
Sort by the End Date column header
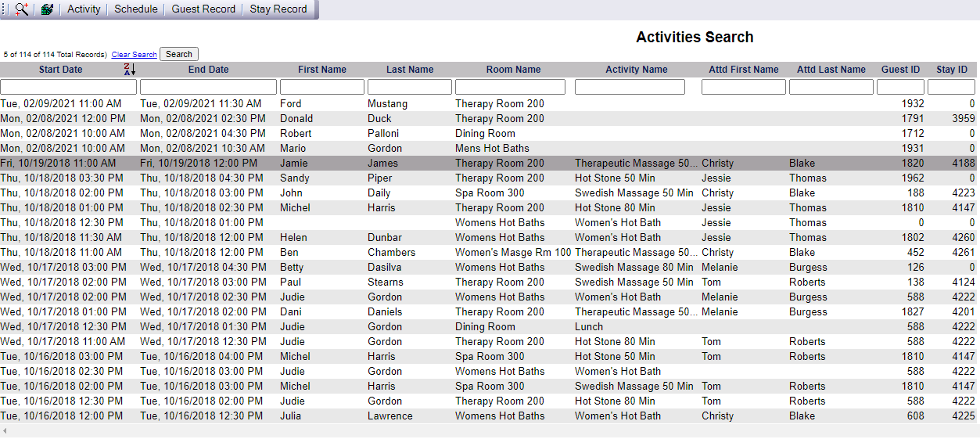coord(209,70)
